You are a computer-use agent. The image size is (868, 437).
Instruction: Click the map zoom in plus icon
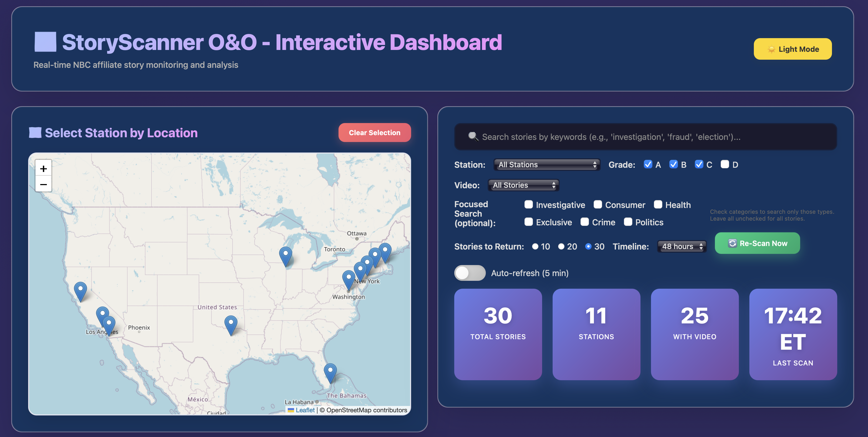coord(43,169)
